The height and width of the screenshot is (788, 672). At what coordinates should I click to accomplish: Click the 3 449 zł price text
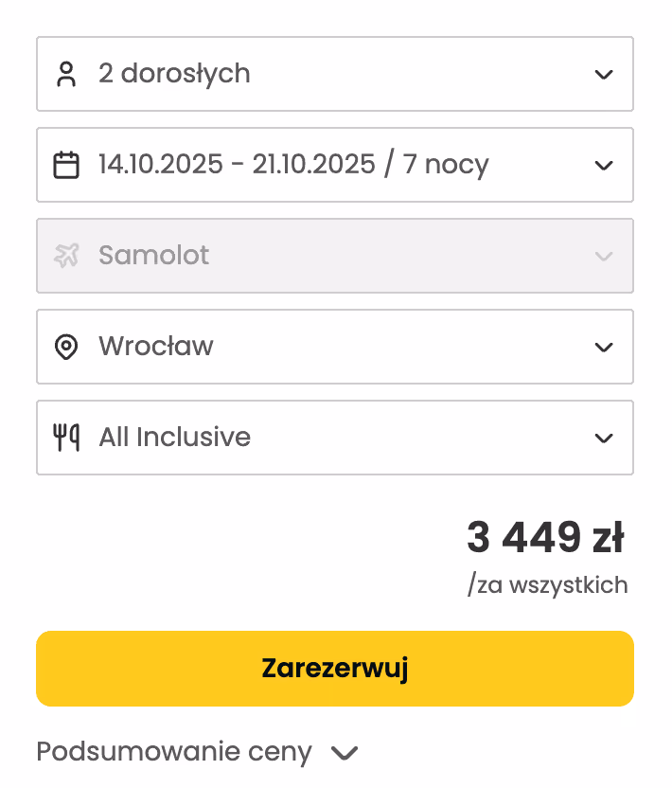tap(547, 536)
